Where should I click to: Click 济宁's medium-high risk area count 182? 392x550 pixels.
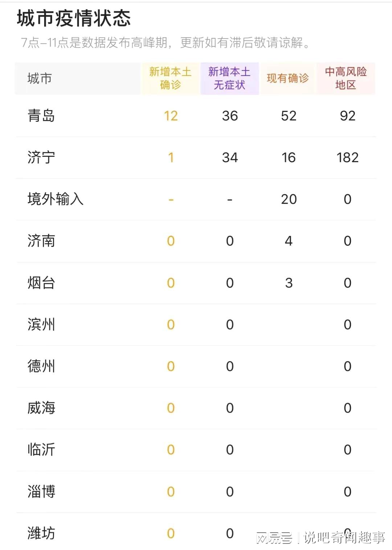tap(347, 158)
